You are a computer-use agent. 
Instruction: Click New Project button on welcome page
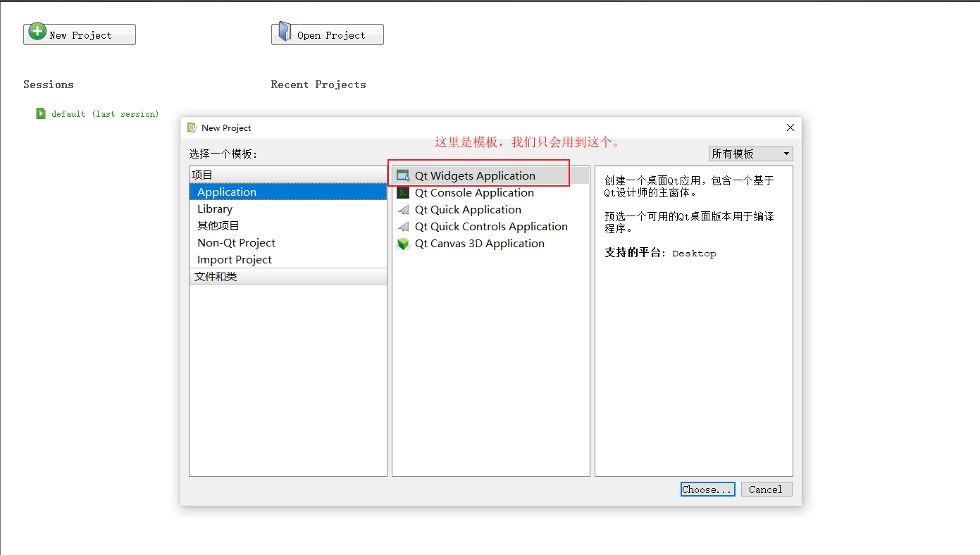point(80,35)
